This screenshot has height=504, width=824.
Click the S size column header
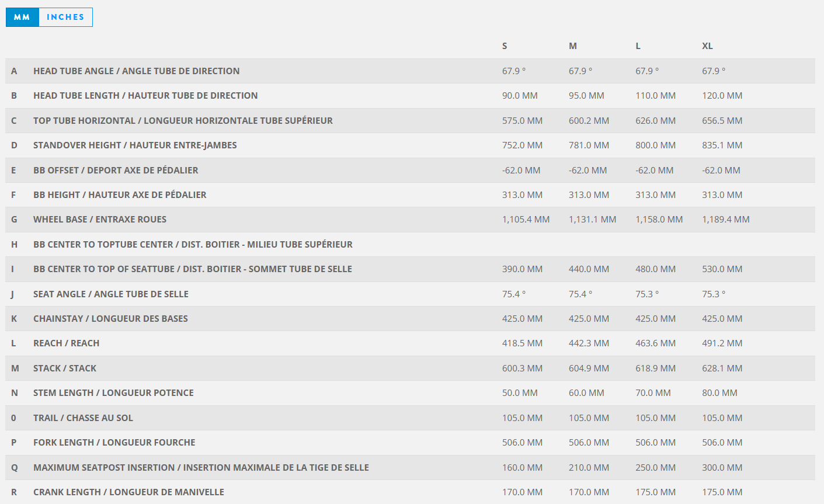point(505,46)
